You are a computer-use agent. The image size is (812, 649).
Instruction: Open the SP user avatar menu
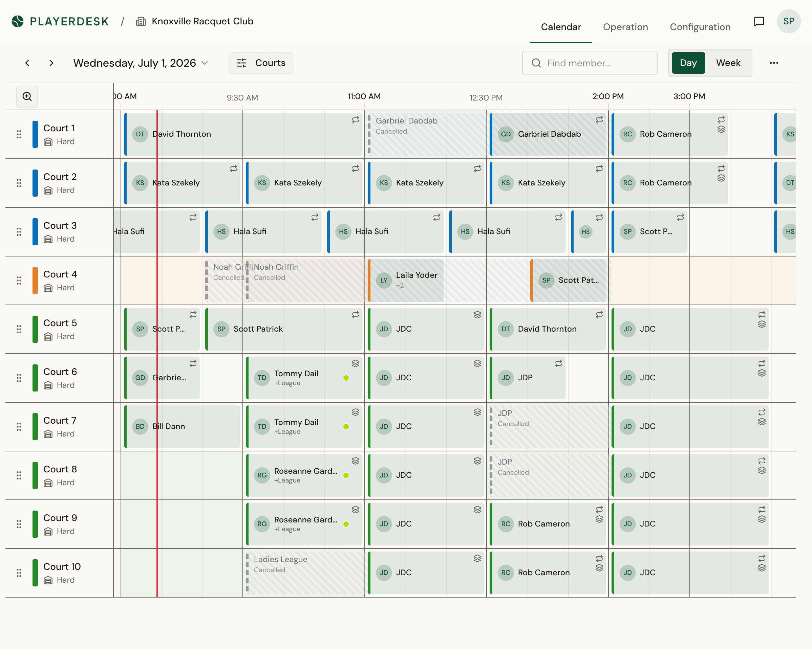pos(789,21)
